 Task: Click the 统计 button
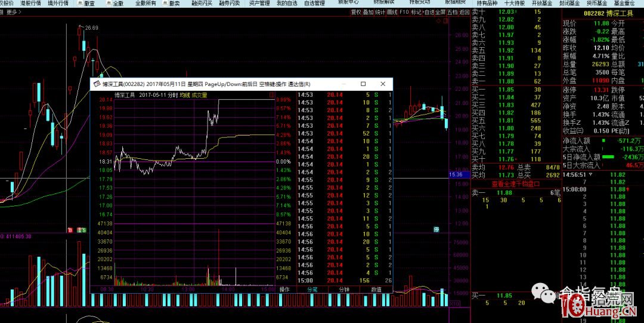point(380,13)
